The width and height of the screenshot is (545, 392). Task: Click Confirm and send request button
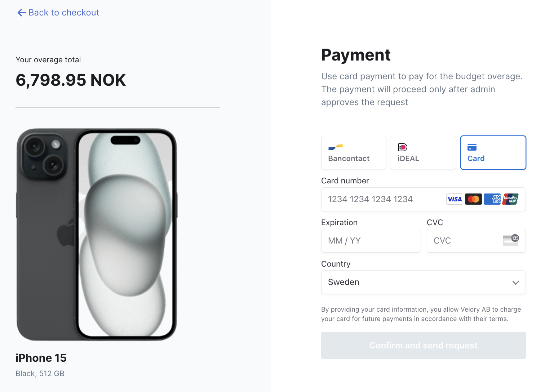point(423,345)
